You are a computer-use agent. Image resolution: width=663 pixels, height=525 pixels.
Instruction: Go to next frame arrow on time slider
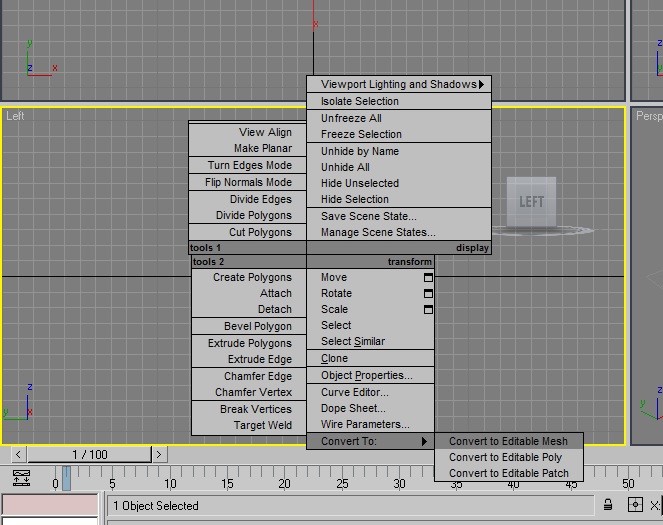point(159,454)
